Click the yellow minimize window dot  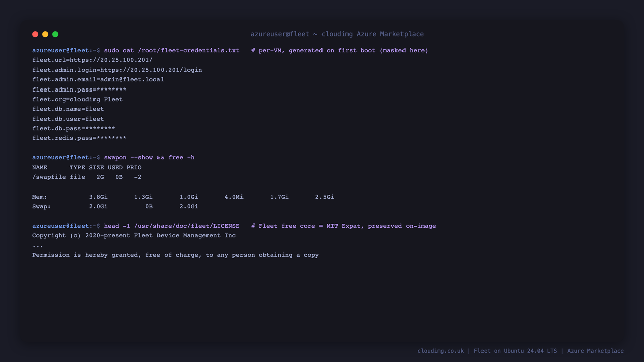[x=45, y=34]
